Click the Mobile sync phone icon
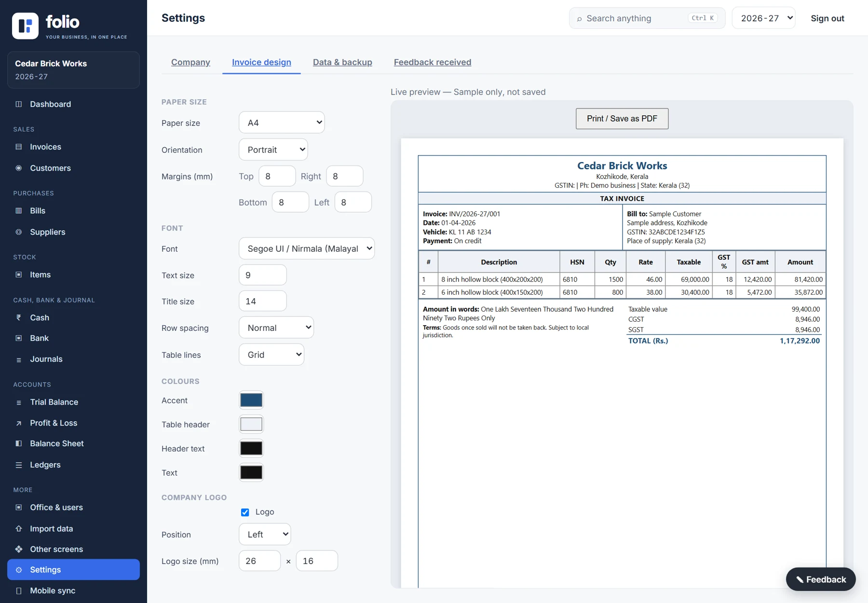This screenshot has height=603, width=868. point(19,590)
